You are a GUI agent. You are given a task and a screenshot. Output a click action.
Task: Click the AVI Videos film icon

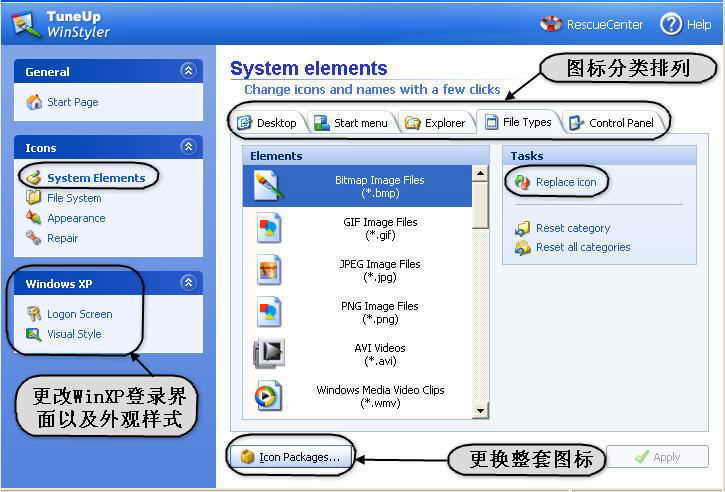click(268, 353)
